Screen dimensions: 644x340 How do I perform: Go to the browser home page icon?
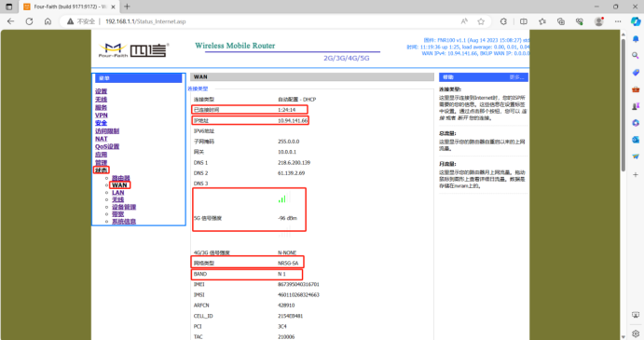click(48, 21)
